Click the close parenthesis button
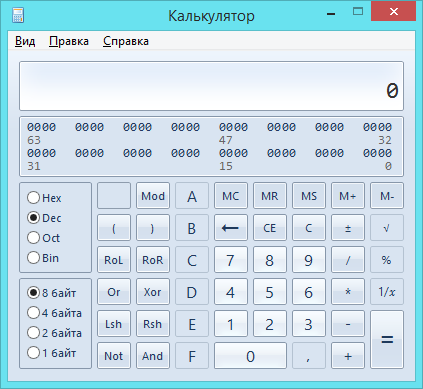Image resolution: width=423 pixels, height=389 pixels. (x=153, y=228)
